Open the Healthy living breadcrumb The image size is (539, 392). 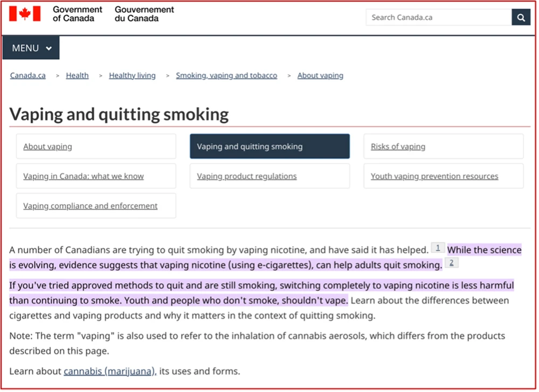132,75
